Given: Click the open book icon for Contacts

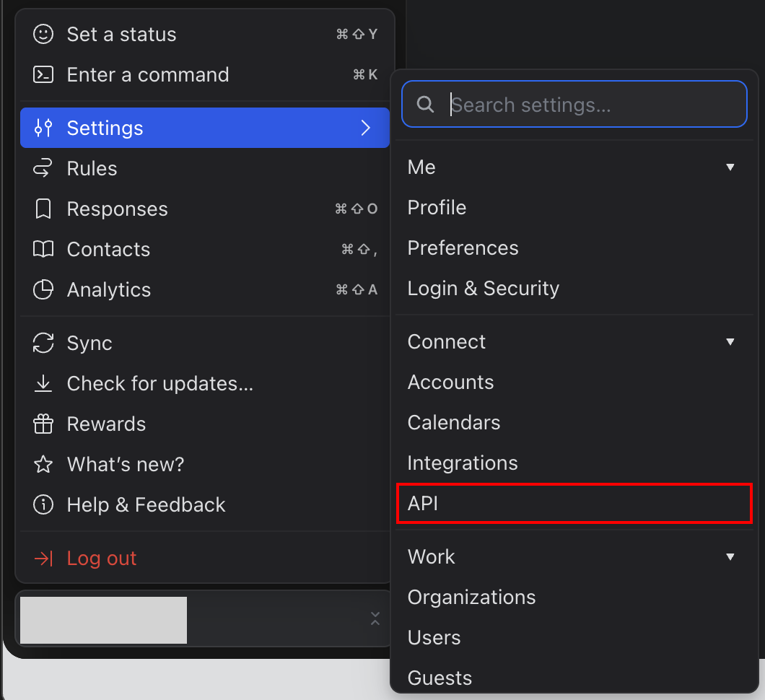Looking at the screenshot, I should (43, 249).
